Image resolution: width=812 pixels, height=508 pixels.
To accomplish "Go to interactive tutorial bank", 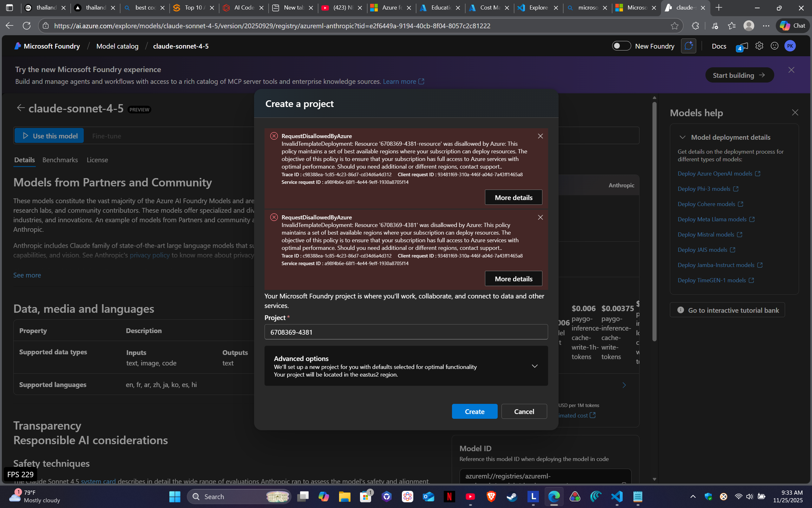I will pos(727,310).
